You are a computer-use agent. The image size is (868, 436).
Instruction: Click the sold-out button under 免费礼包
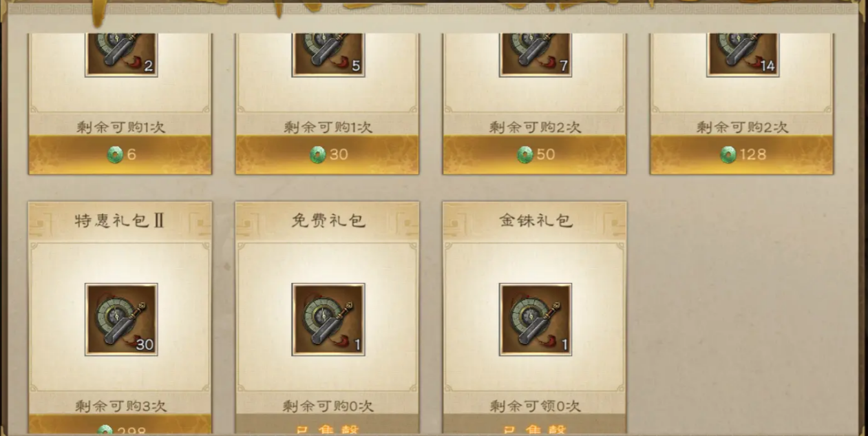(328, 425)
